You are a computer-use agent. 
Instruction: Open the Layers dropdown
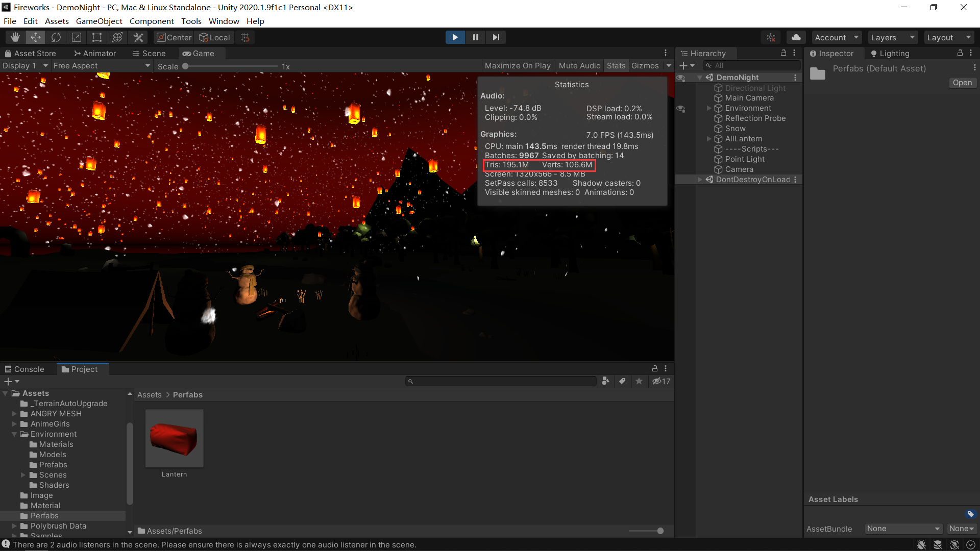tap(892, 37)
